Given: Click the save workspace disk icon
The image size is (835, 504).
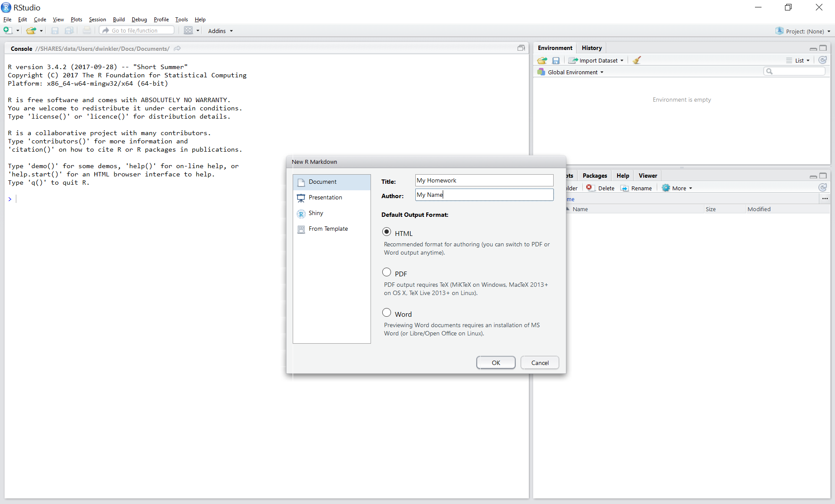Looking at the screenshot, I should coord(556,60).
